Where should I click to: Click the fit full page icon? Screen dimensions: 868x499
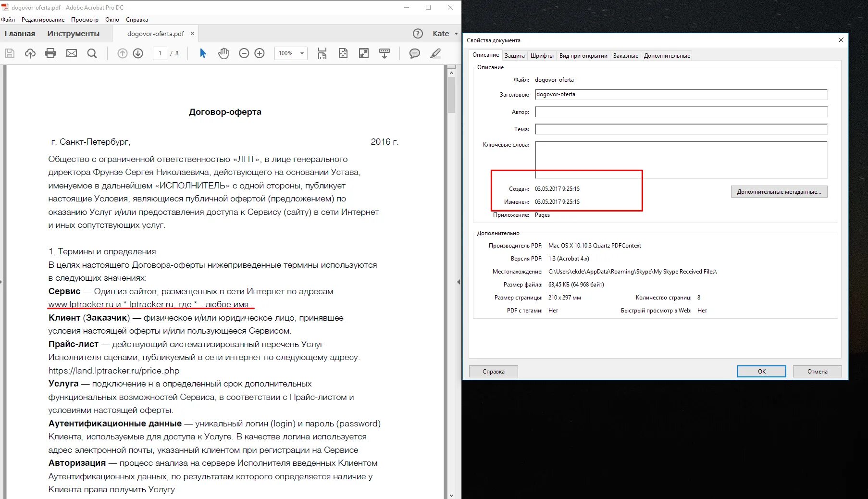click(343, 53)
